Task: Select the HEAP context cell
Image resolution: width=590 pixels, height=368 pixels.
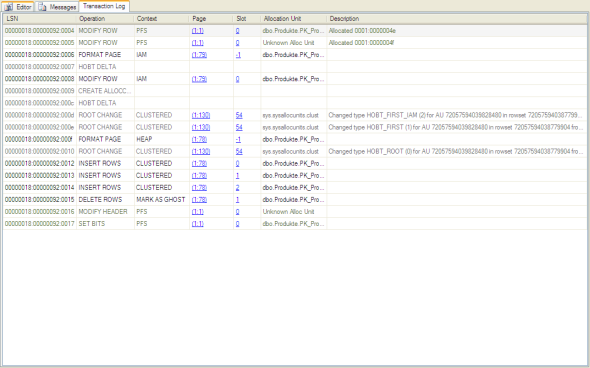Action: point(161,139)
